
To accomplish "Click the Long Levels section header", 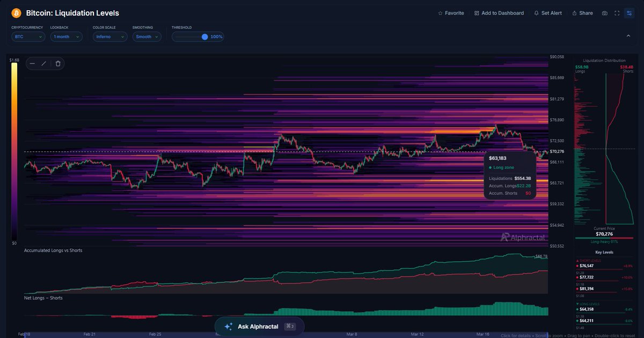I will (588, 304).
